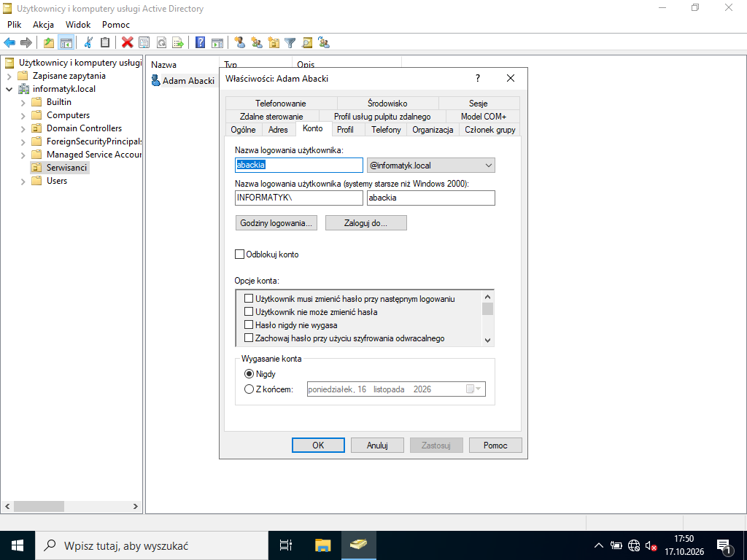
Task: Click the new group toolbar icon
Action: pyautogui.click(x=257, y=42)
